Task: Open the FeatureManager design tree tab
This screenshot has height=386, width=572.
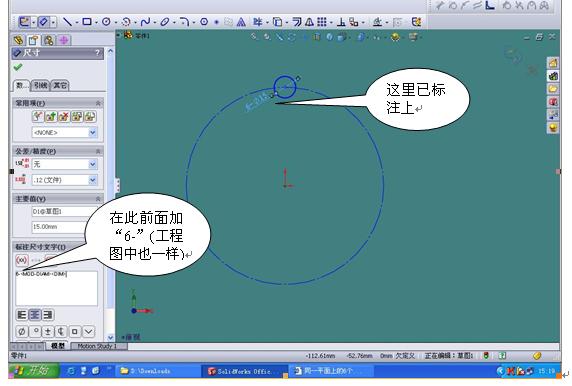Action: click(18, 40)
